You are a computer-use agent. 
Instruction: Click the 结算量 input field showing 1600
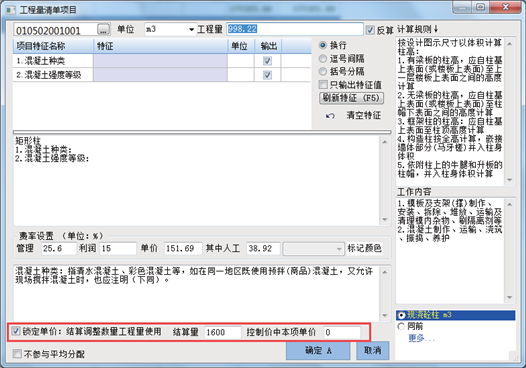222,332
